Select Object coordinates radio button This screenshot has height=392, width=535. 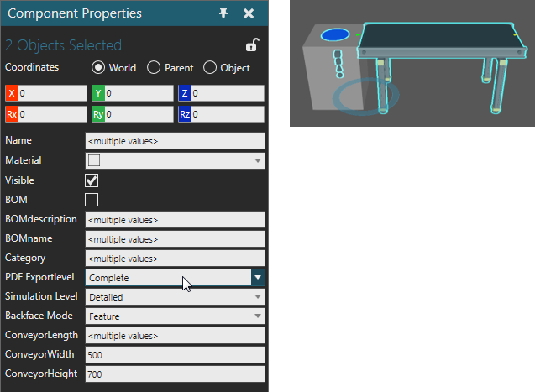click(x=210, y=68)
